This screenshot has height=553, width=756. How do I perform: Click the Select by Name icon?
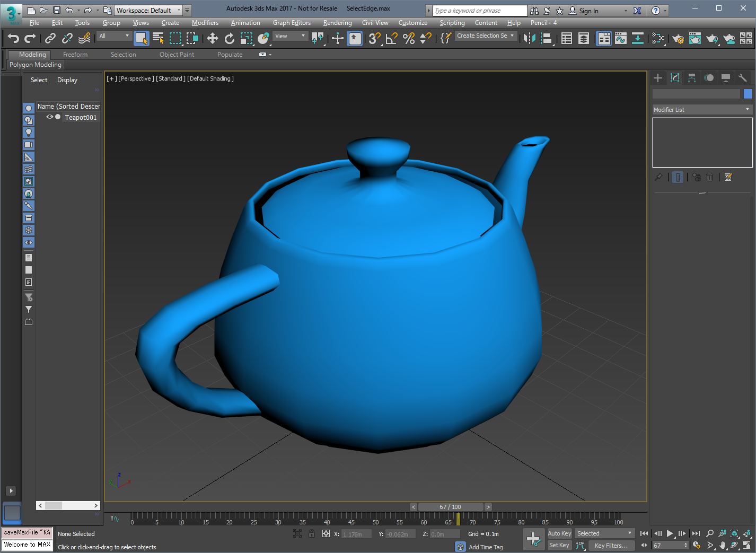point(158,38)
